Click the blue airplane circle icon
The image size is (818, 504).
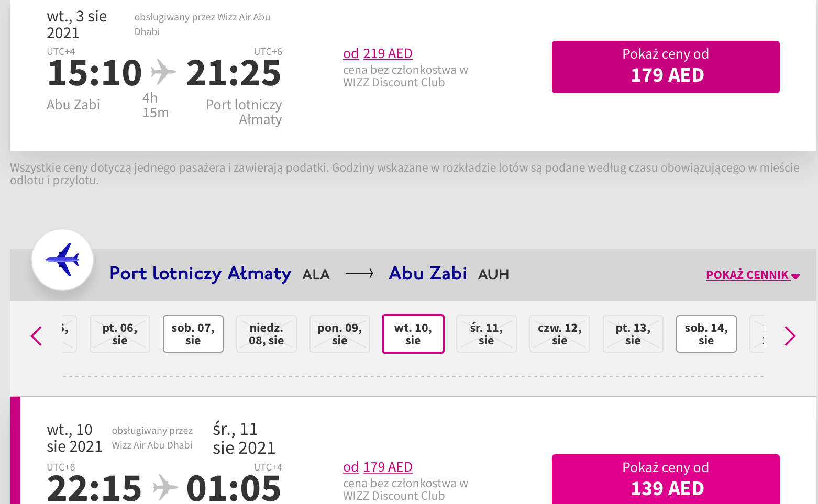pos(62,260)
